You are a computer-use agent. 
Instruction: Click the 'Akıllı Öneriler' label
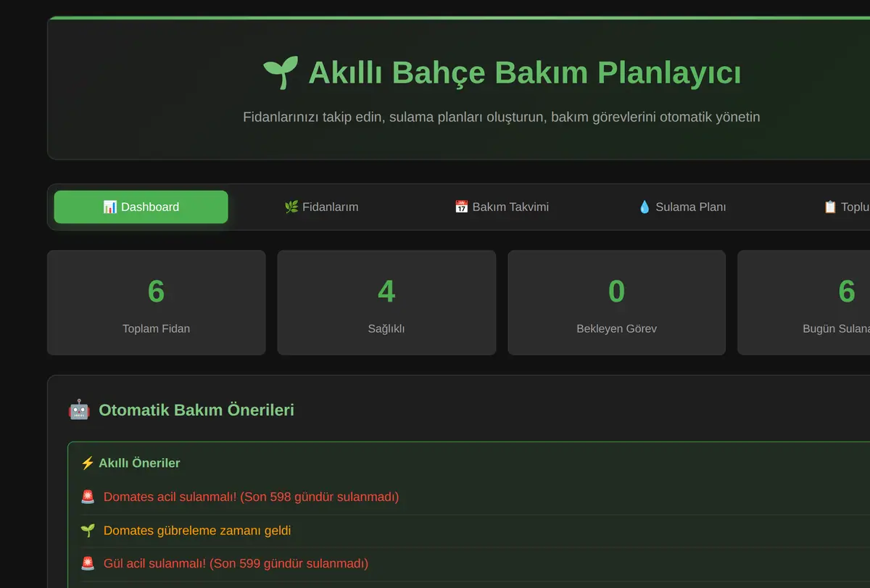pyautogui.click(x=139, y=463)
